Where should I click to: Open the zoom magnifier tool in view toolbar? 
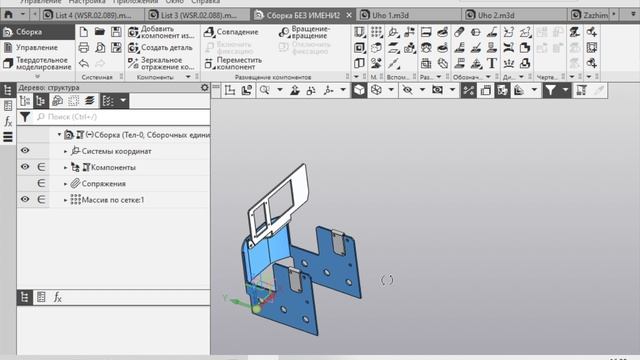point(264,90)
